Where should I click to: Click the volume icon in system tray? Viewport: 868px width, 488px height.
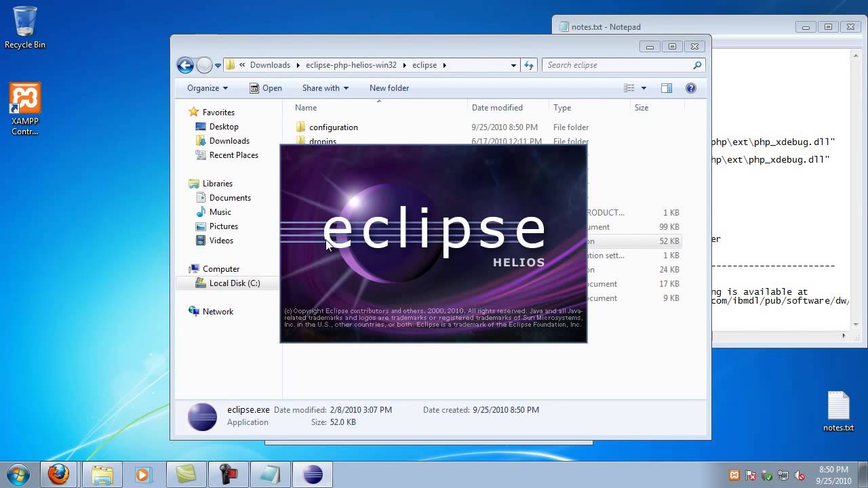pos(800,475)
